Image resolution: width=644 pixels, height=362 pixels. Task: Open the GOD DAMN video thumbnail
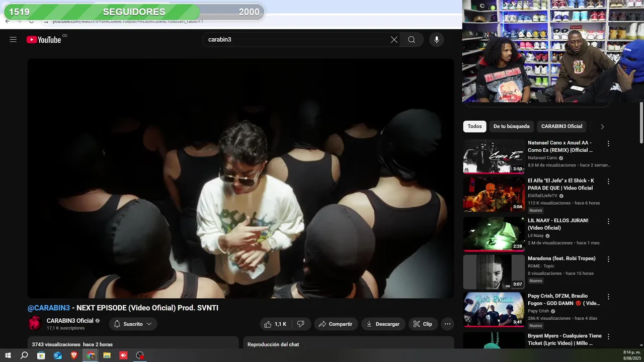tap(494, 309)
